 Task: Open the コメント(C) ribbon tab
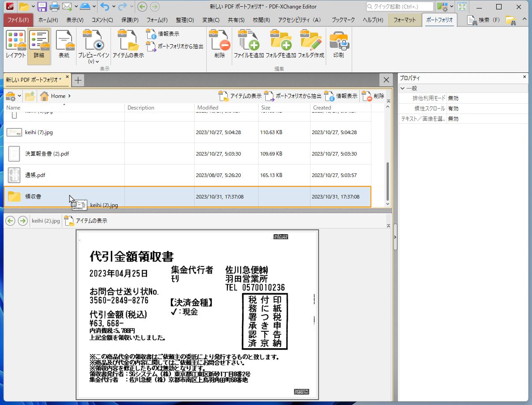pos(102,20)
